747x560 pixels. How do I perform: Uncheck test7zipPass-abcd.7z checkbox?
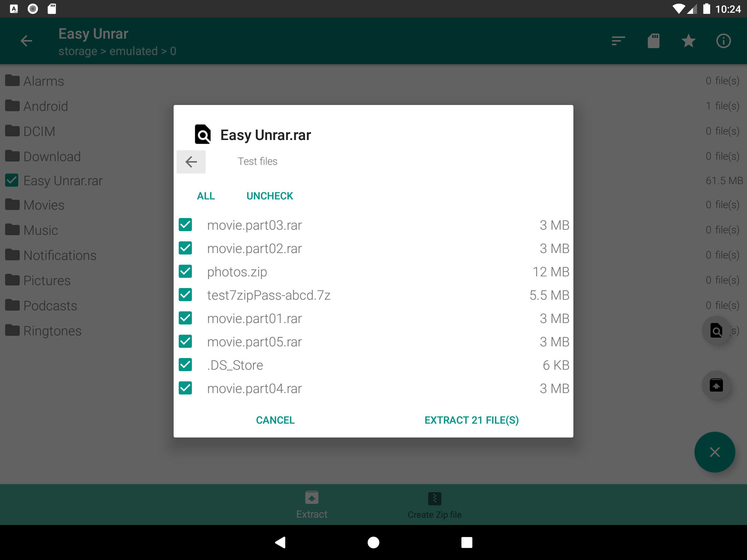point(185,295)
